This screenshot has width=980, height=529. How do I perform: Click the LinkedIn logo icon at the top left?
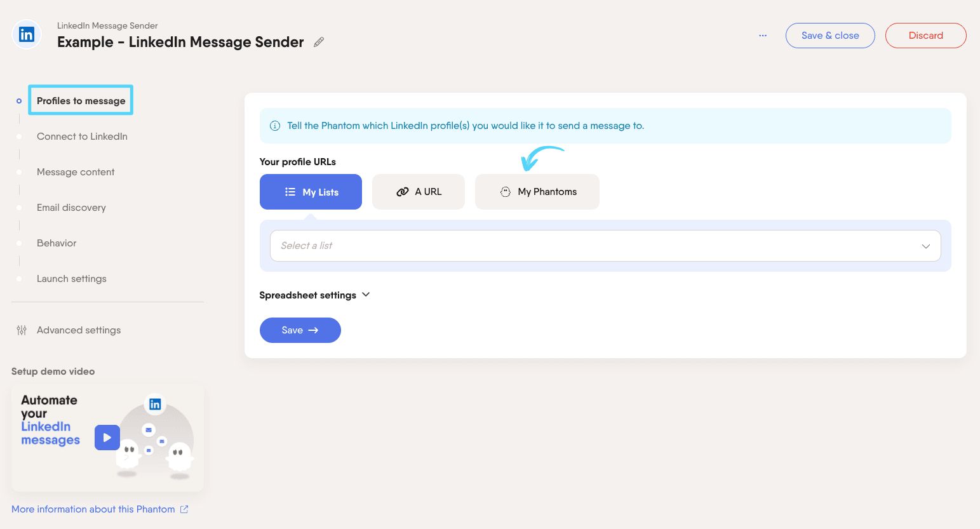point(27,34)
